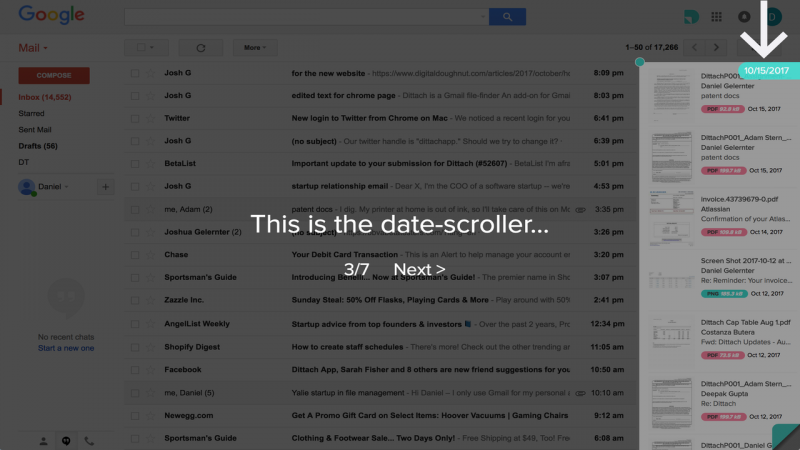The width and height of the screenshot is (800, 450).
Task: Open the Google apps grid
Action: tap(716, 17)
